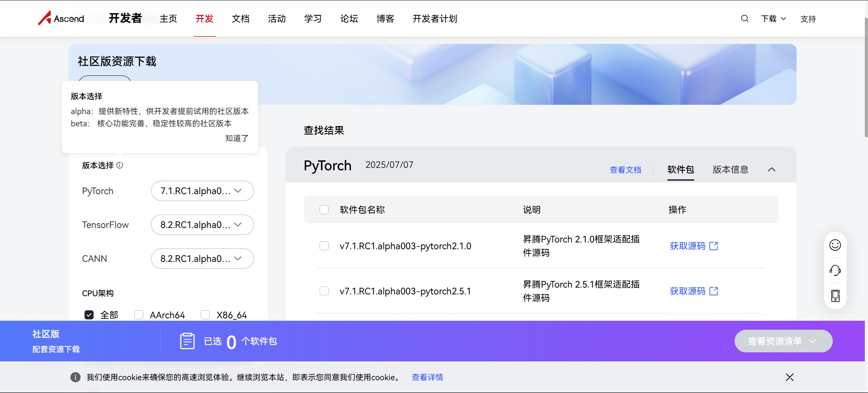Open the 文档 menu in top navigation
Viewport: 868px width, 393px height.
point(241,19)
